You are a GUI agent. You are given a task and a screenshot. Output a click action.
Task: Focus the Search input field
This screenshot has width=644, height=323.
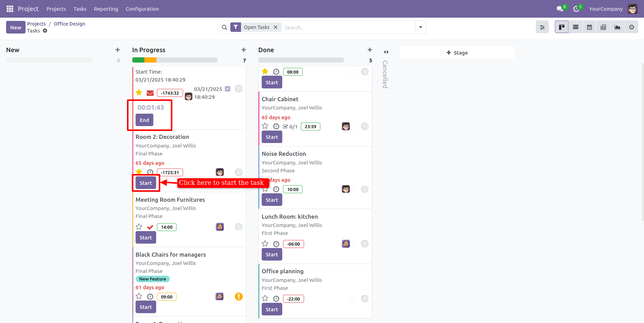(348, 27)
